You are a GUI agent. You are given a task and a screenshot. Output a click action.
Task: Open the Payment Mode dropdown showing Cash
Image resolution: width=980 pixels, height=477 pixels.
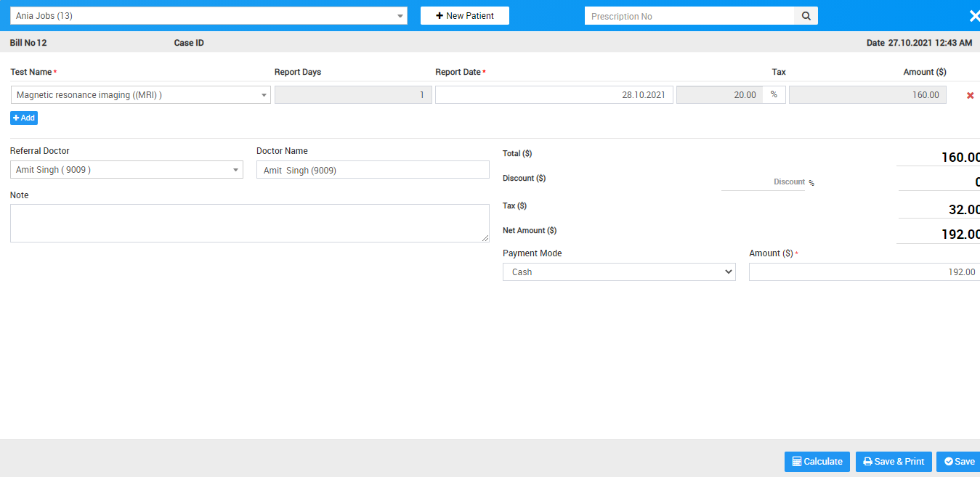(x=619, y=272)
